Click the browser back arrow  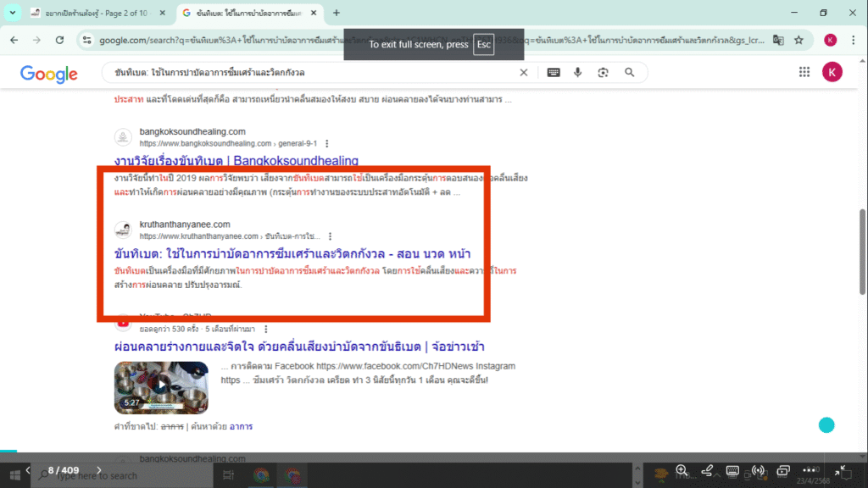[14, 39]
